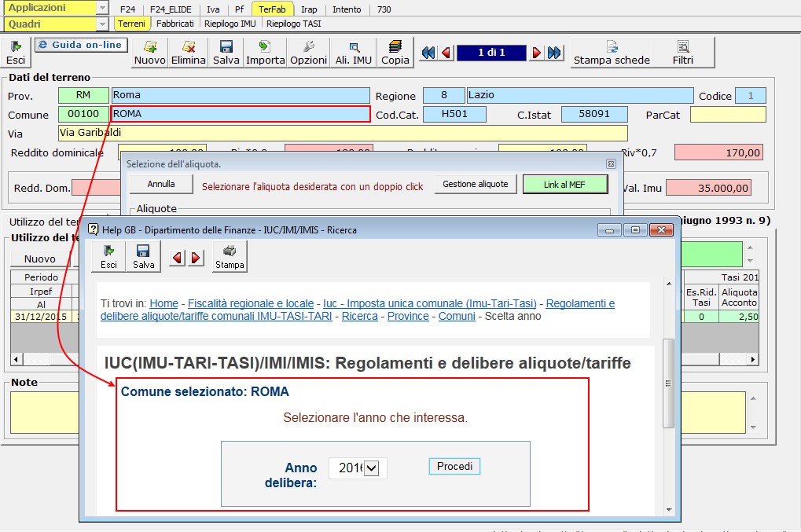Save with the main toolbar Salva icon

point(226,53)
